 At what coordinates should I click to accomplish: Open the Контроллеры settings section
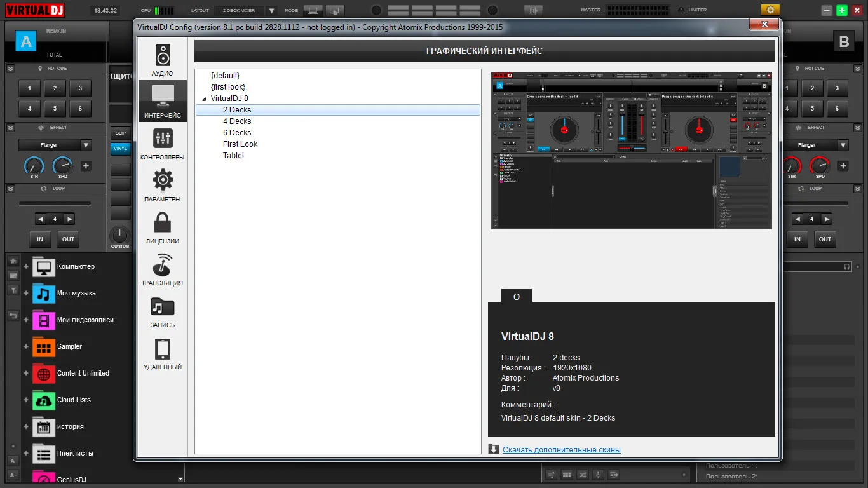163,143
